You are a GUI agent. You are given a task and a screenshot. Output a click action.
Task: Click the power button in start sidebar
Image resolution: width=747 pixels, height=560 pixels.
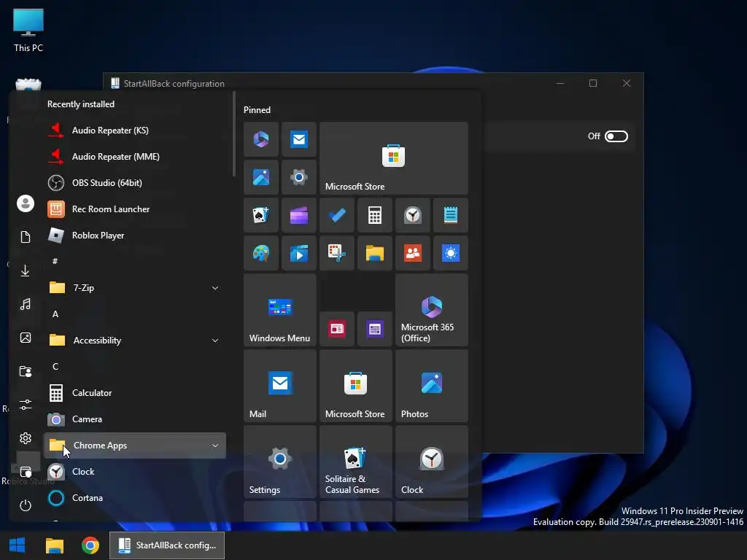tap(26, 505)
